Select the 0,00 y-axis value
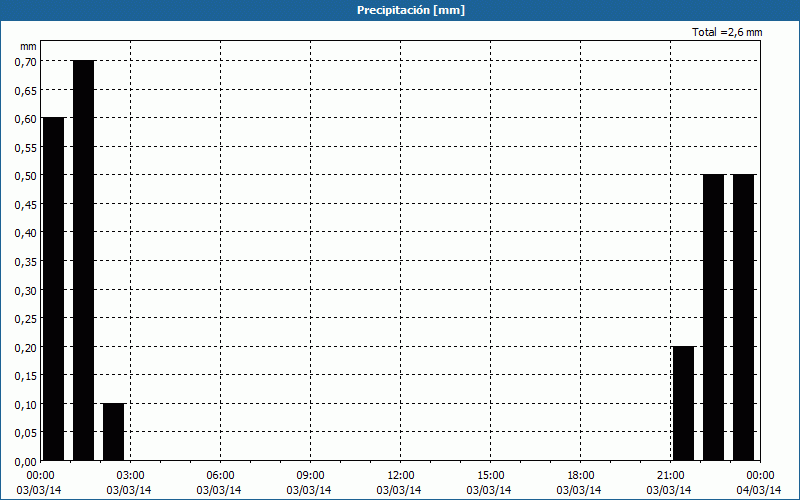 (26, 462)
